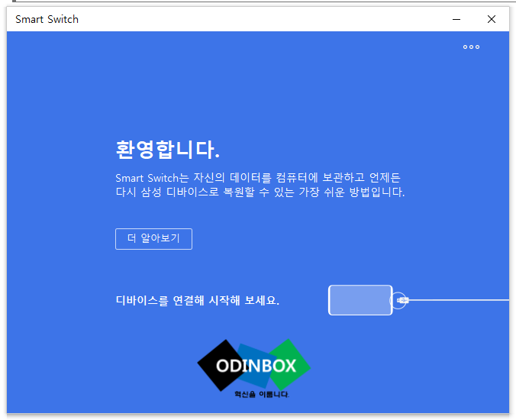Screen dimensions: 516x420
Task: Click the 환영합니다. heading
Action: 167,150
